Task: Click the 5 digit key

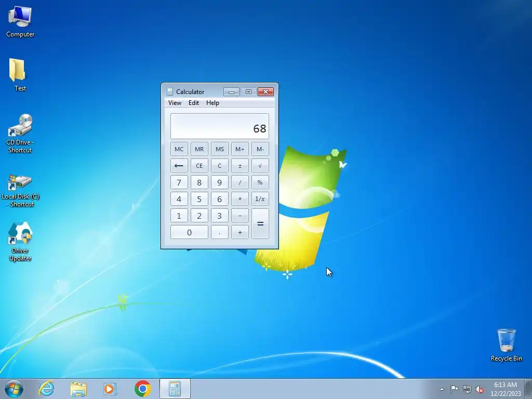Action: pyautogui.click(x=199, y=199)
